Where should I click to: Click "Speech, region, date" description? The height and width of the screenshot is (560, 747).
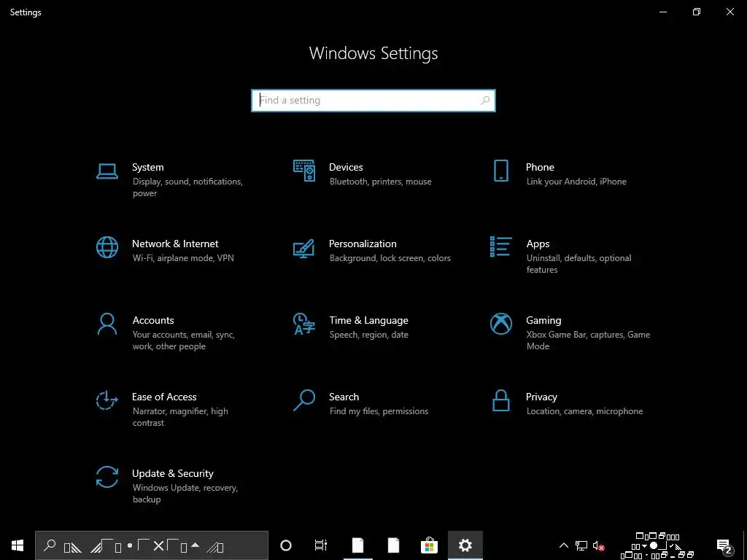368,335
